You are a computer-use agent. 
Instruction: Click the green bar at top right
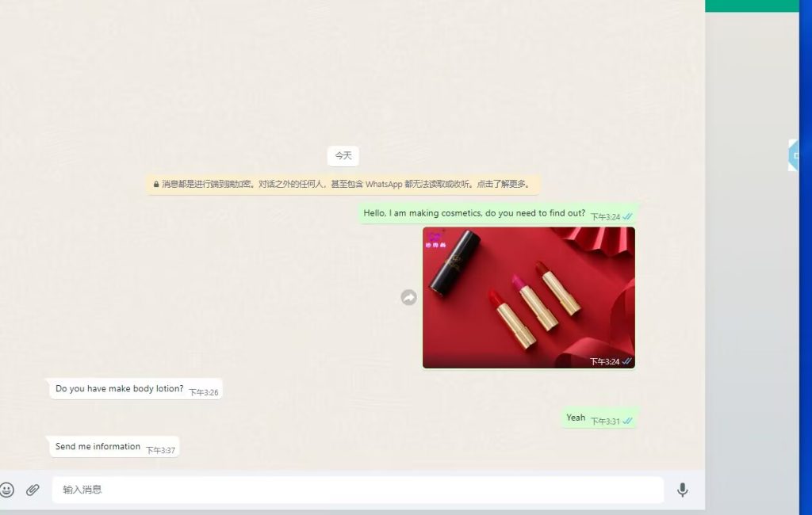click(751, 6)
